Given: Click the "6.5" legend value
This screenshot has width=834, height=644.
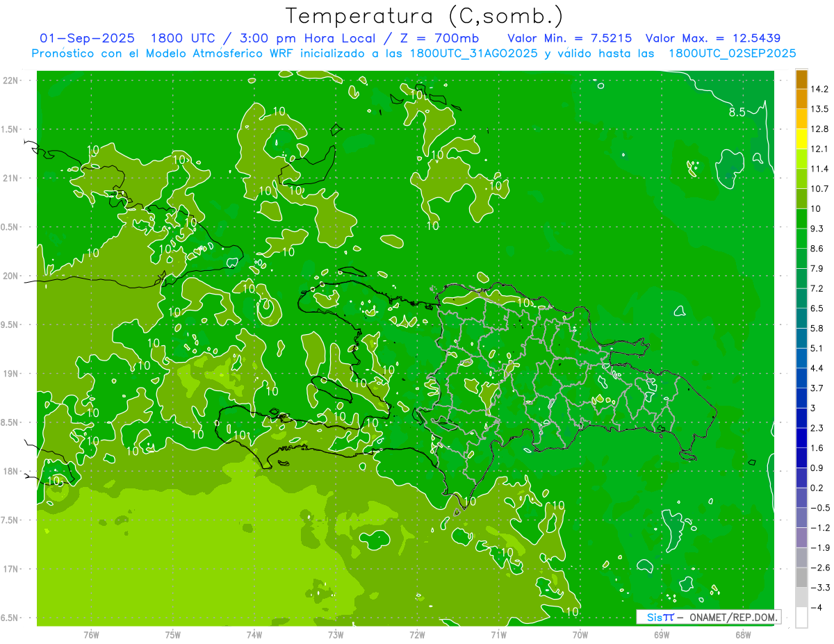Looking at the screenshot, I should (817, 308).
